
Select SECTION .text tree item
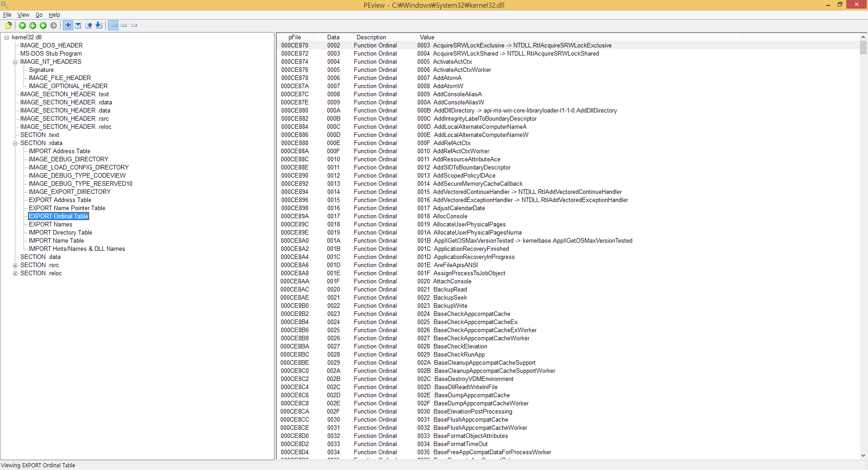[40, 135]
